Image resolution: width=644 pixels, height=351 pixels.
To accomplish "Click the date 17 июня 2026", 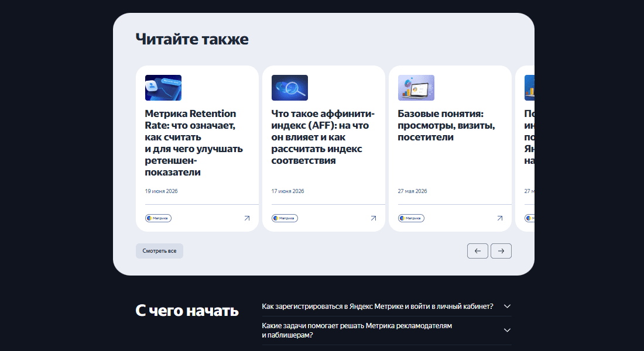I will coord(288,191).
